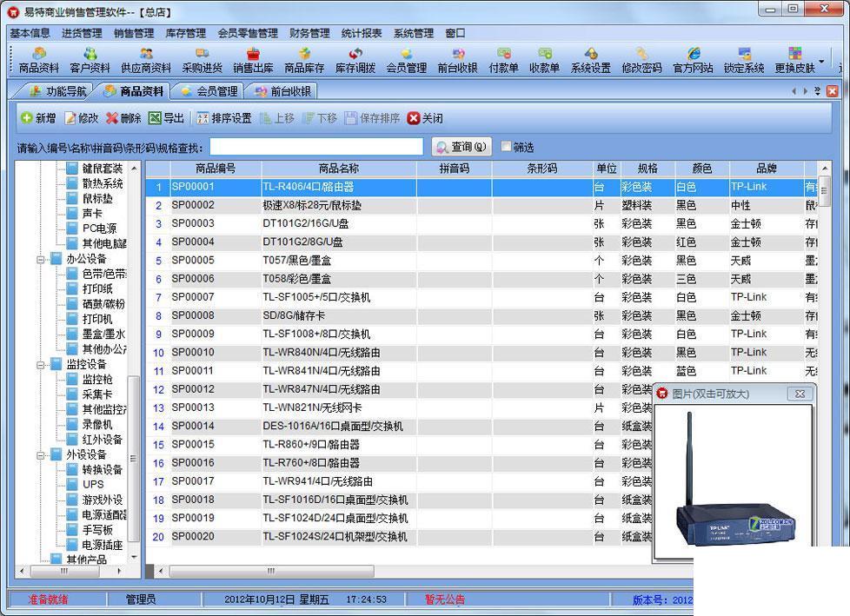Open 客户资料 toolbar icon
Screen dimensions: 850x616
coord(90,60)
